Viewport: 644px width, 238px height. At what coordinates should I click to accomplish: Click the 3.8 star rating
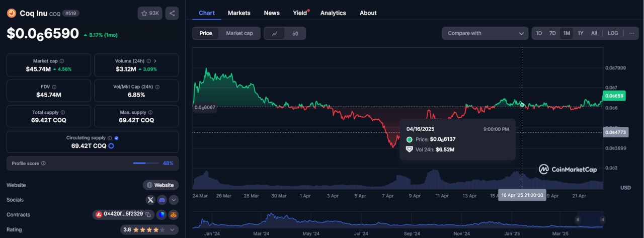click(150, 229)
